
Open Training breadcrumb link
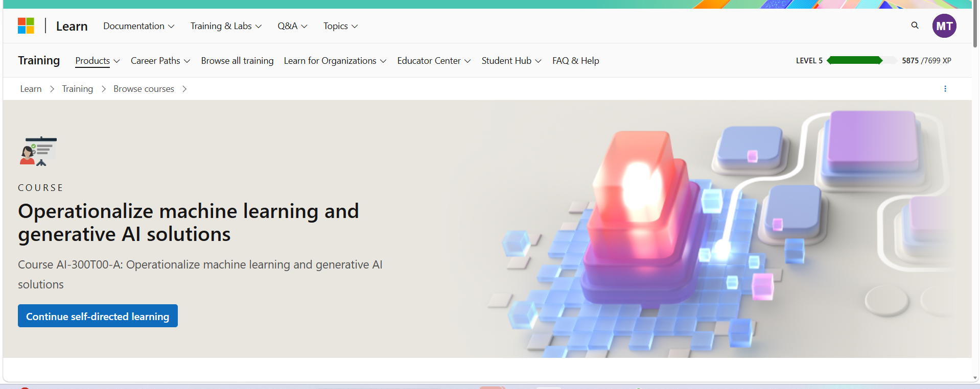coord(78,89)
